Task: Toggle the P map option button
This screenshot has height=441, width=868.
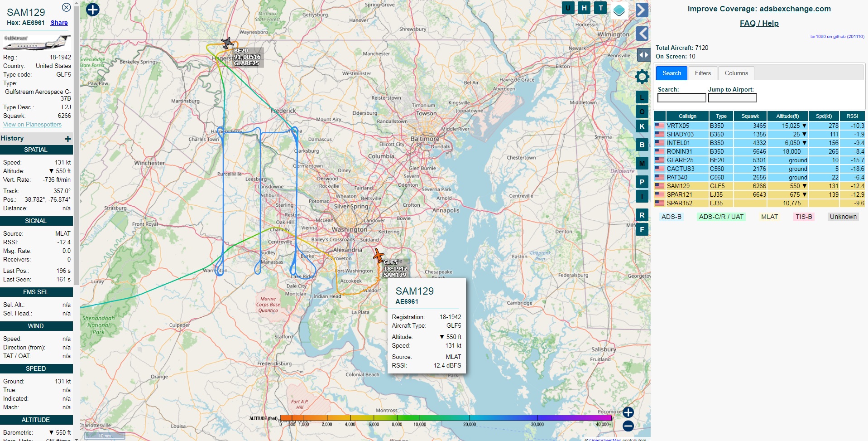Action: [642, 182]
